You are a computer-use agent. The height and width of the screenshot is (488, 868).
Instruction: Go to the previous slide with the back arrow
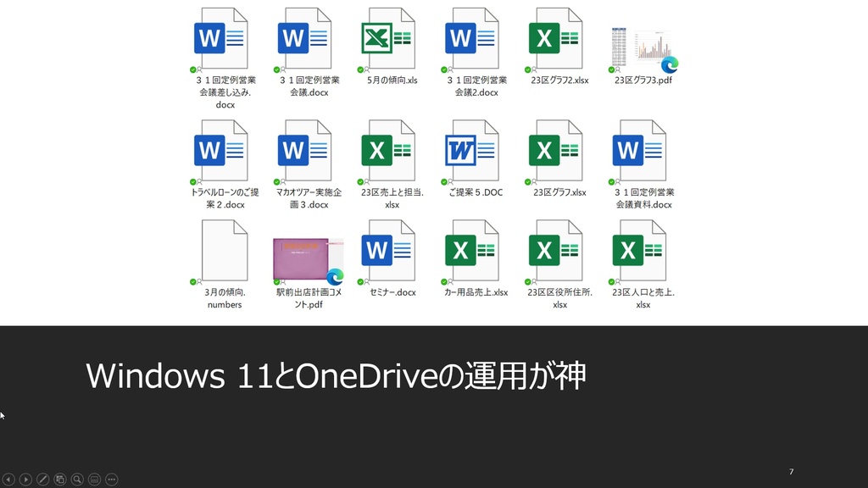tap(8, 480)
